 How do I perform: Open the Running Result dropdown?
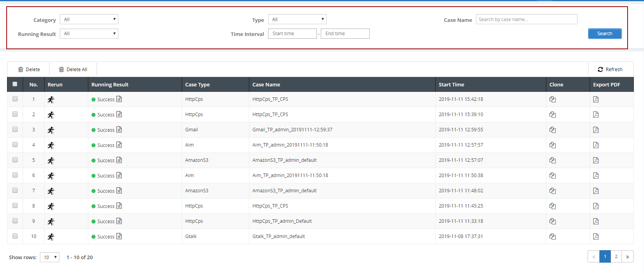pyautogui.click(x=89, y=34)
